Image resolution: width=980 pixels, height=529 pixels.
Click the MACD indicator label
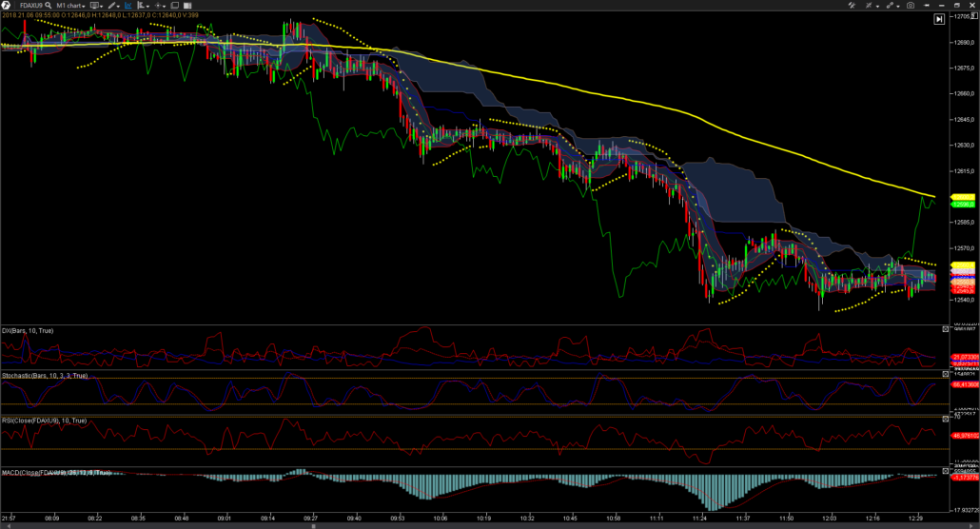point(55,473)
